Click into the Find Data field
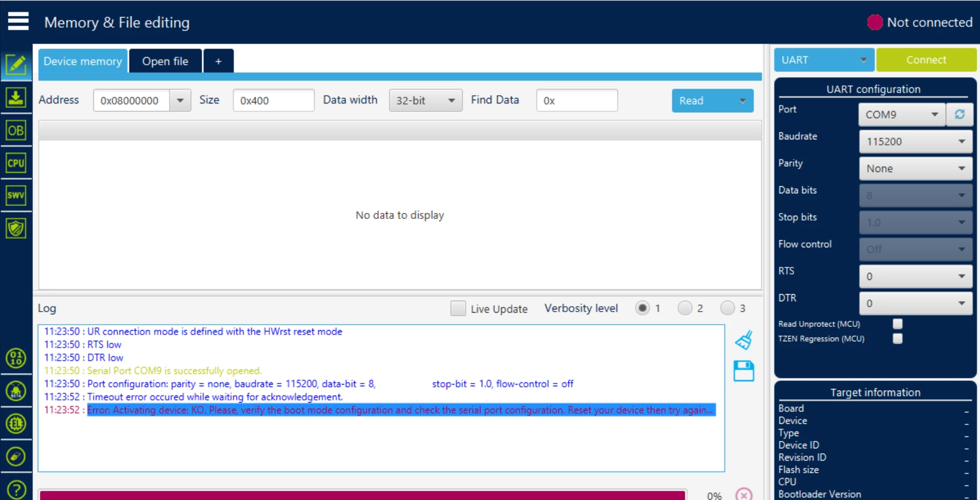Viewport: 980px width, 500px height. (577, 100)
